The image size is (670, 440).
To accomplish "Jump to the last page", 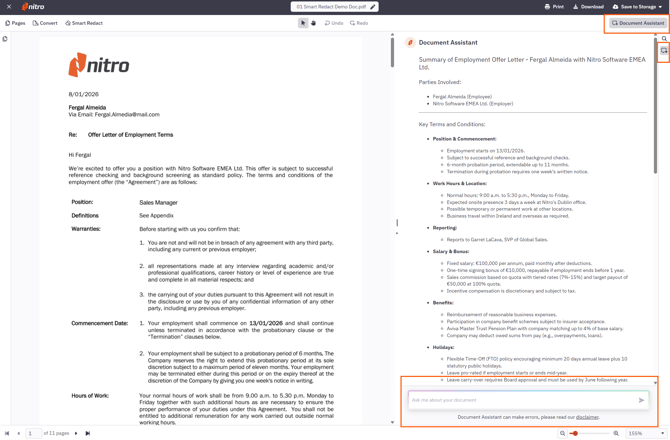I will coord(88,433).
